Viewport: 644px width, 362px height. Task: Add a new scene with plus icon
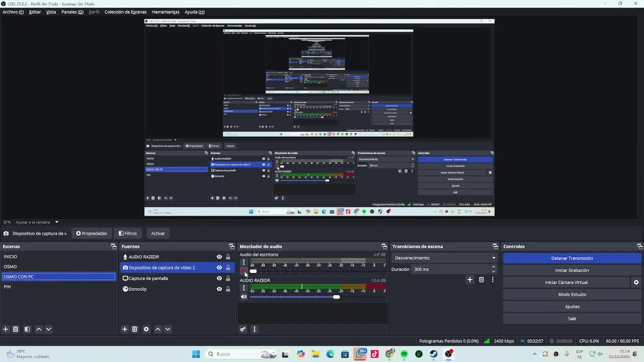(6, 329)
